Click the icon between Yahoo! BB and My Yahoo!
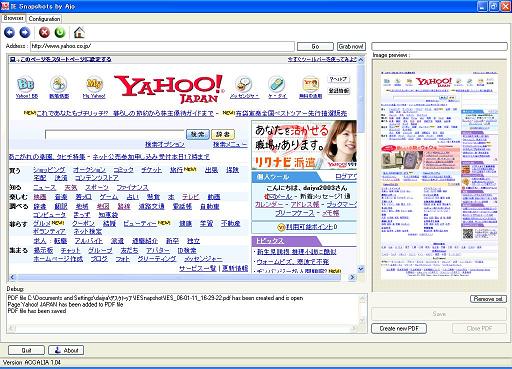The height and width of the screenshot is (369, 512). (x=59, y=84)
